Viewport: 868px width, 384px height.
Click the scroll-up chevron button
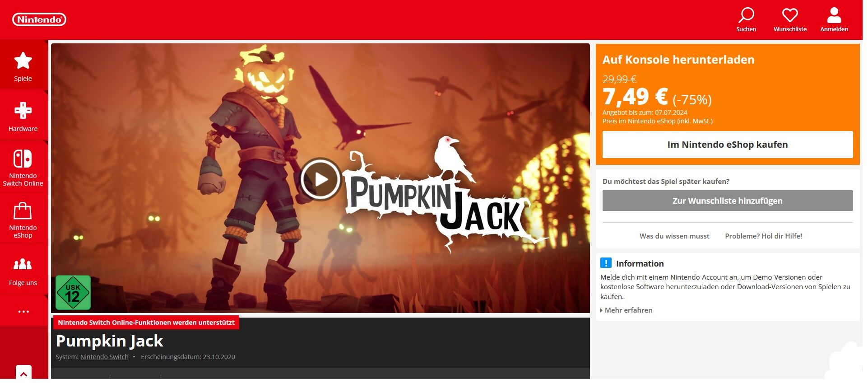pos(23,373)
